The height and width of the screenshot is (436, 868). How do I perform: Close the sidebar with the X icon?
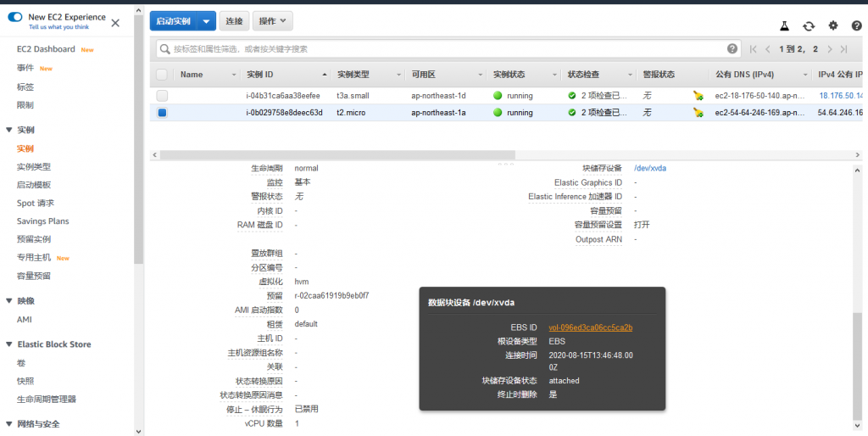coord(115,22)
